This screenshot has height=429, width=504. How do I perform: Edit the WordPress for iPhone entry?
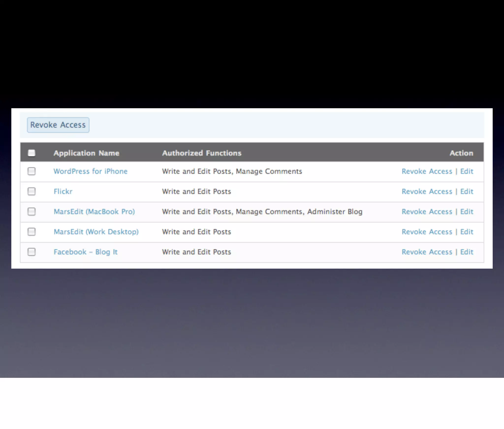point(467,171)
